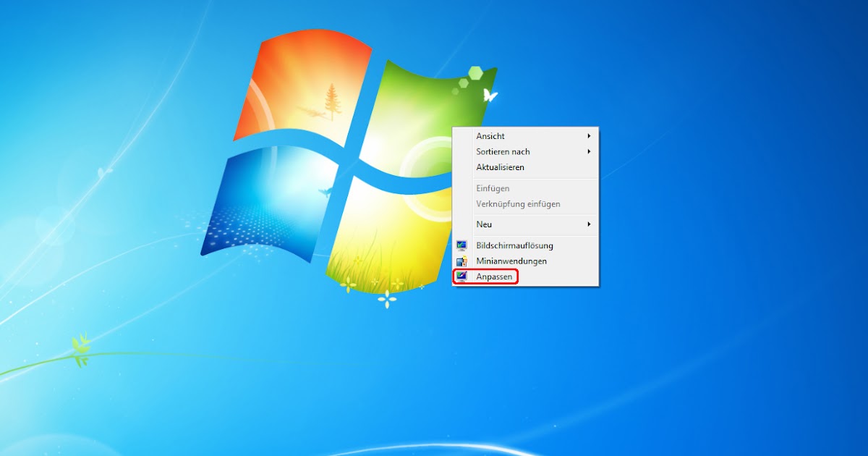Select Verknüpfung einfügen in the context menu

point(525,204)
